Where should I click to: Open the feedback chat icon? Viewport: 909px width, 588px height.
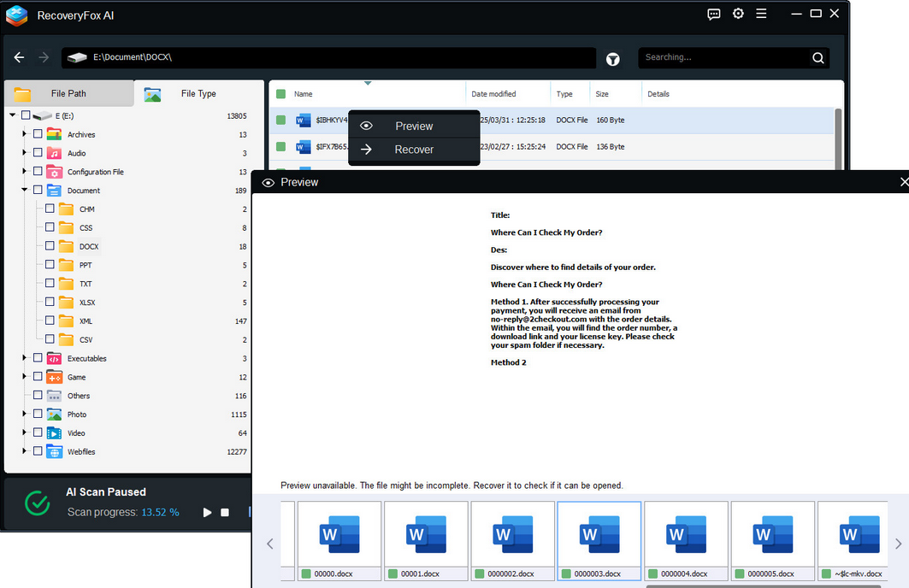tap(714, 14)
